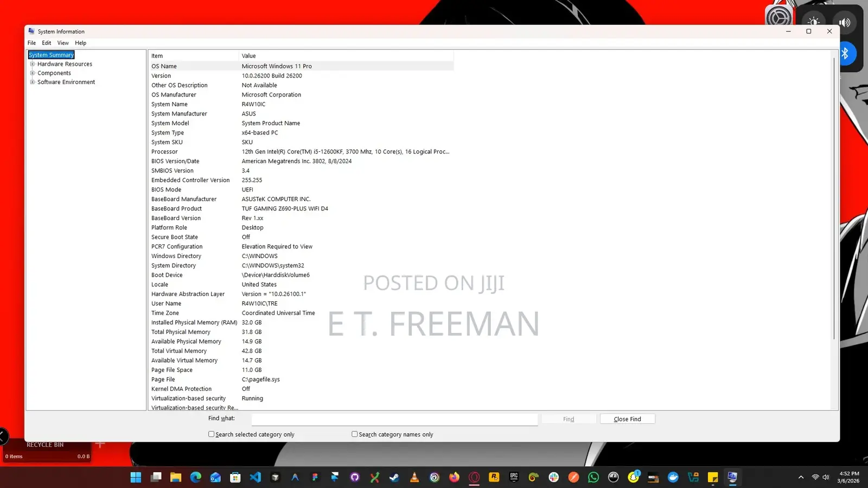Select the 'BaseBoard Product' row
The image size is (868, 488).
301,209
